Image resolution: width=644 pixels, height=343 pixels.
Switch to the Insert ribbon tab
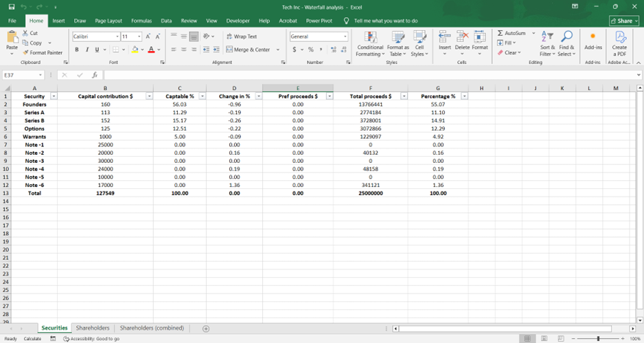tap(58, 21)
